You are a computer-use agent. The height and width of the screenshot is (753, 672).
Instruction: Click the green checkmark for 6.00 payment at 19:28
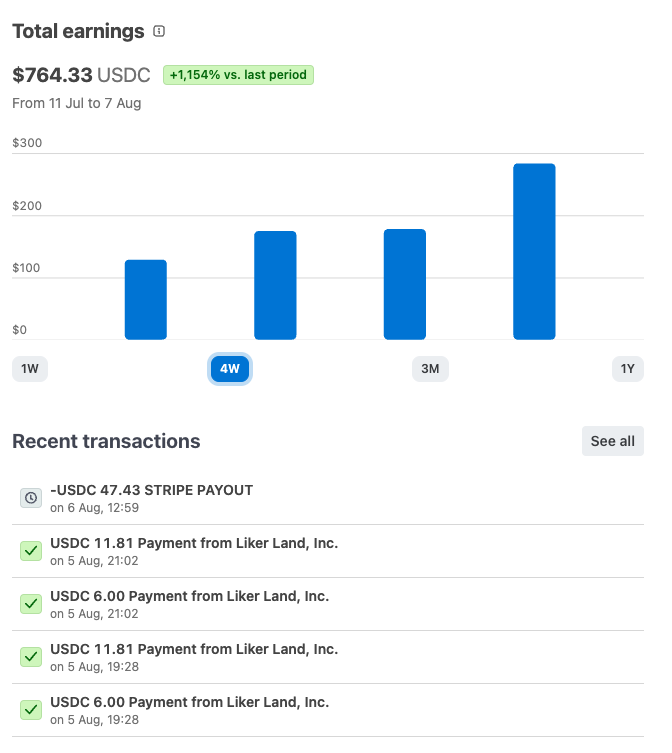(31, 710)
